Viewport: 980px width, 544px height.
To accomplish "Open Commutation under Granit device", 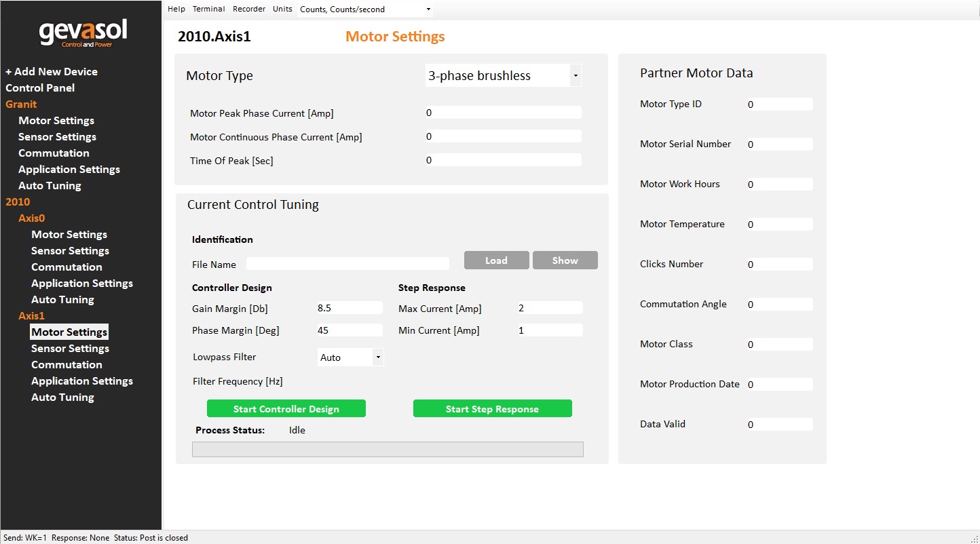I will (54, 153).
